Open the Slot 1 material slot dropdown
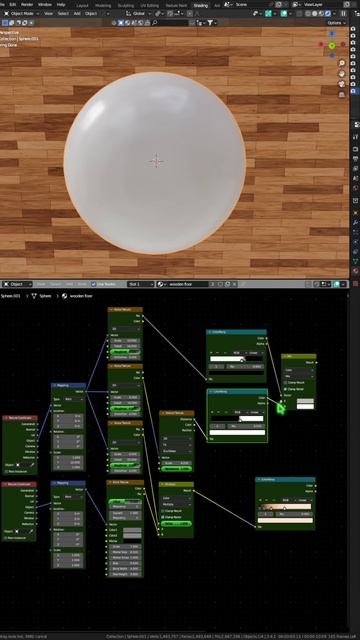This screenshot has height=640, width=360. [140, 284]
